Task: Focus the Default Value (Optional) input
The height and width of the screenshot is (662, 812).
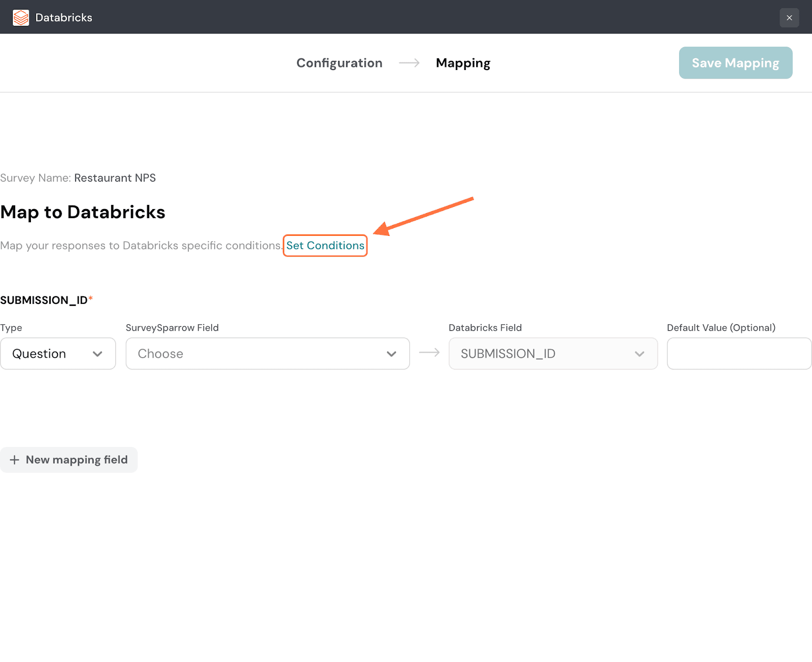Action: [739, 354]
